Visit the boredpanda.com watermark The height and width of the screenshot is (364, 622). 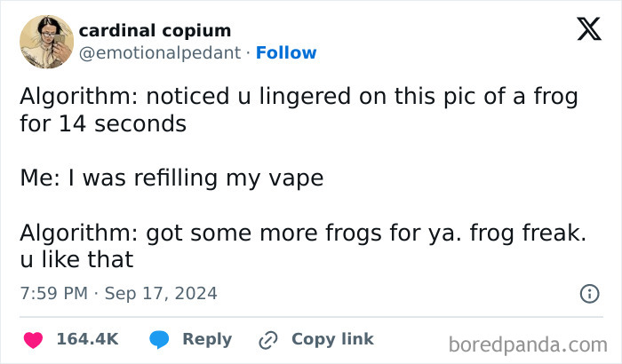click(530, 344)
